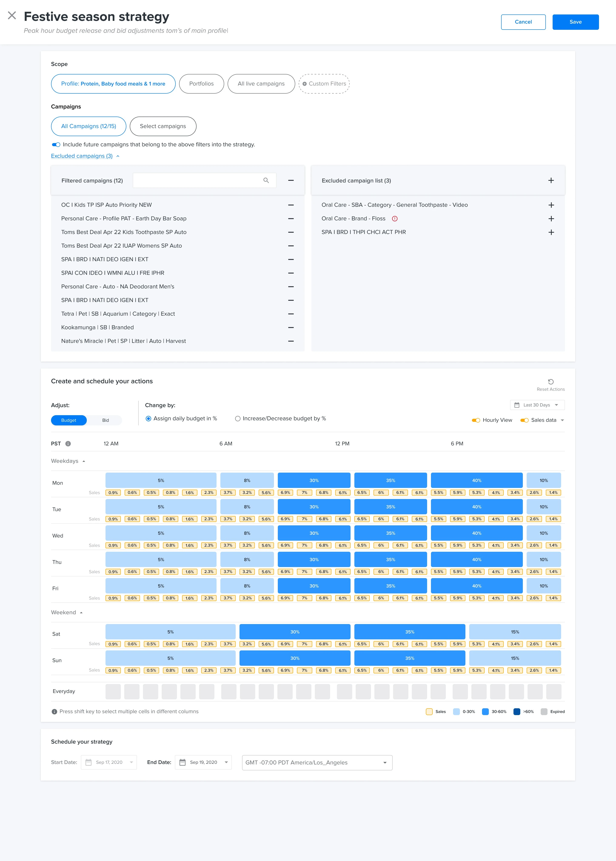Re-add Oral Care Brand Floss campaign
The image size is (616, 861).
(x=551, y=218)
